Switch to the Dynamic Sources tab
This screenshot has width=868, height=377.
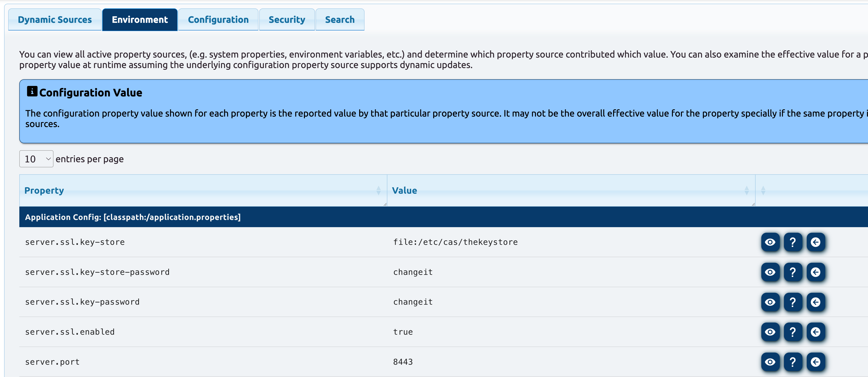tap(55, 20)
